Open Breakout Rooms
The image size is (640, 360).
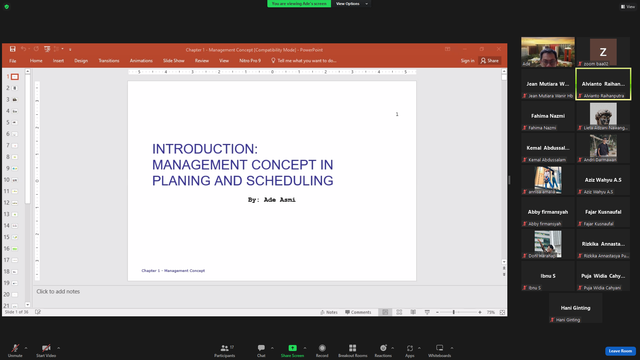[x=353, y=350]
